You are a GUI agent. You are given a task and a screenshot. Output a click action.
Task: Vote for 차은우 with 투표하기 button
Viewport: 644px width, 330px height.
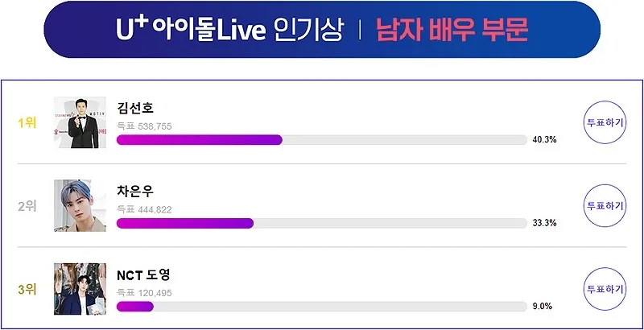[605, 205]
